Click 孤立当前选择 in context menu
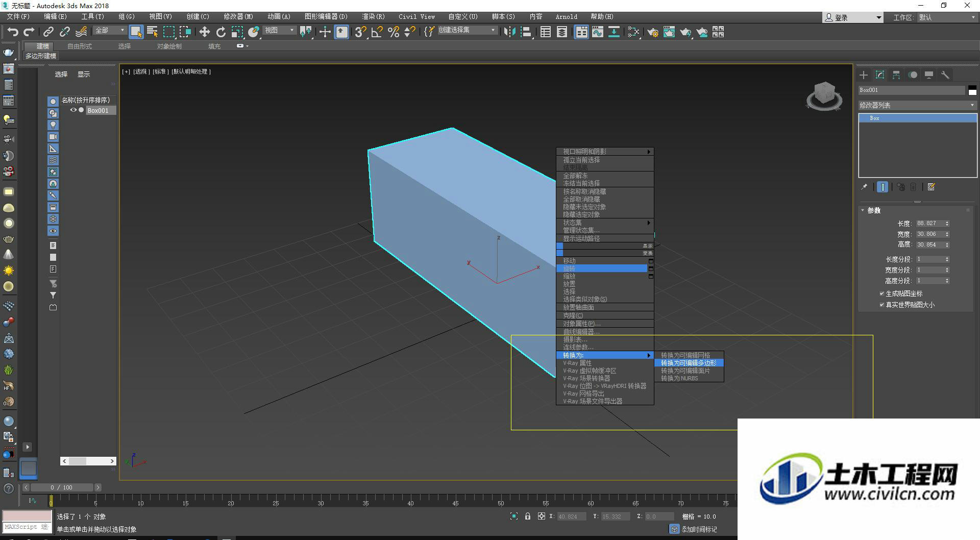980x540 pixels. point(605,160)
